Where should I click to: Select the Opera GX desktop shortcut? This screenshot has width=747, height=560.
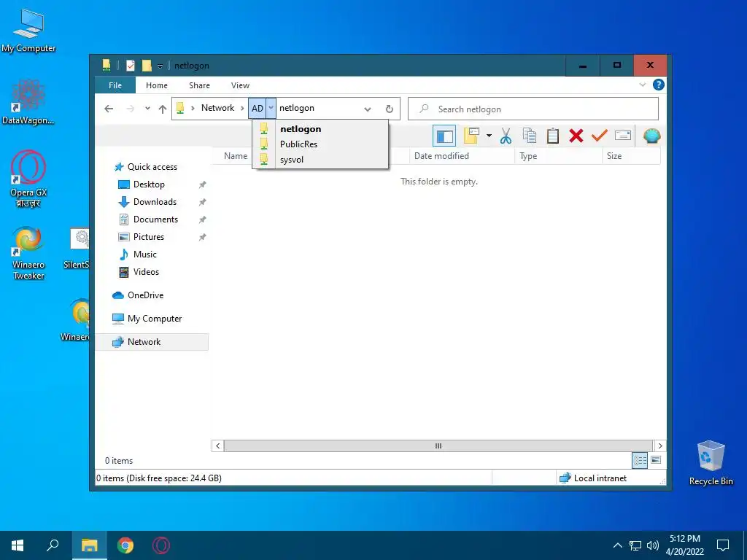pos(28,179)
